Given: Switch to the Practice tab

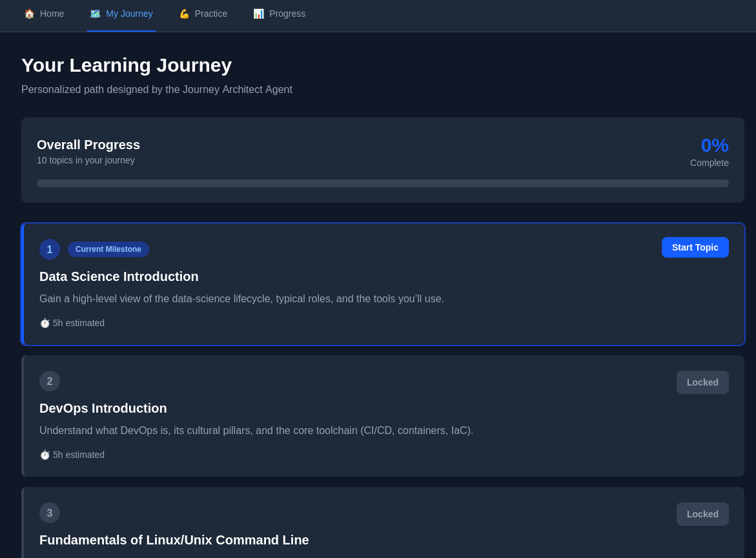Looking at the screenshot, I should coord(203,14).
